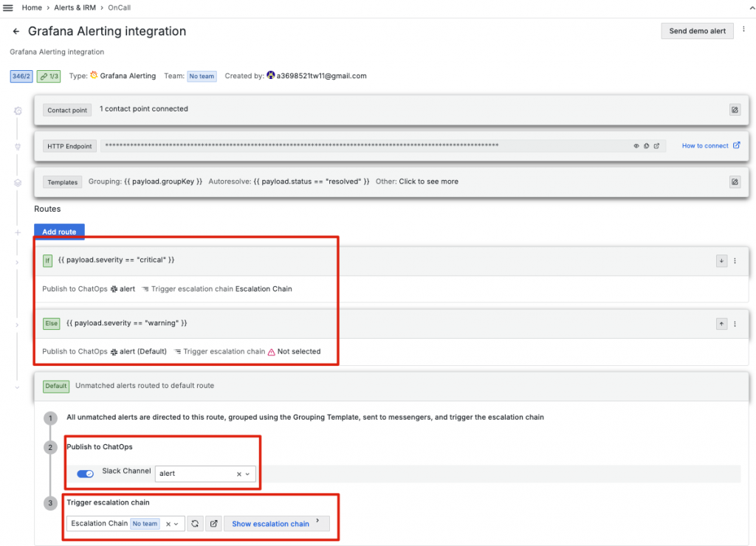This screenshot has height=546, width=756.
Task: Click the Escalation Chain name in critical route
Action: point(264,289)
